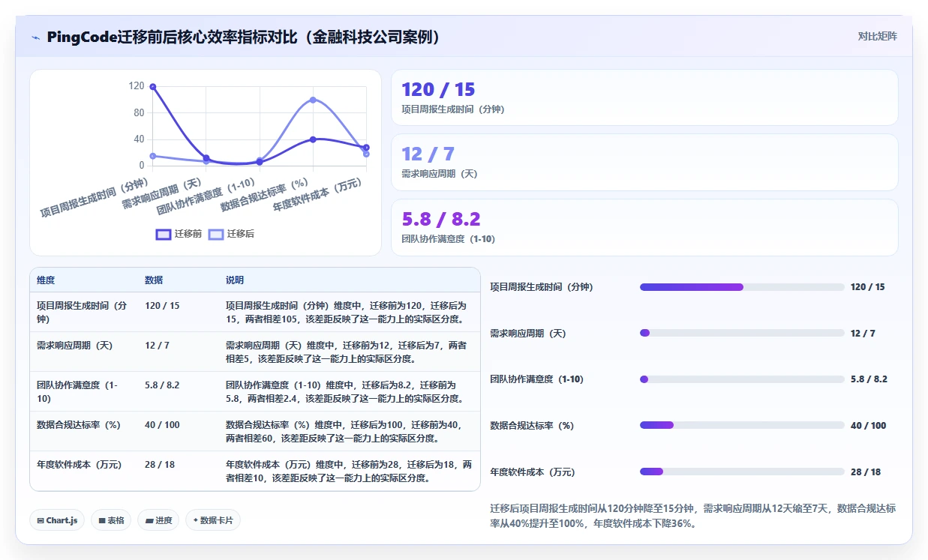Click the 数据 column header
Screen dimensions: 928x560
click(154, 280)
